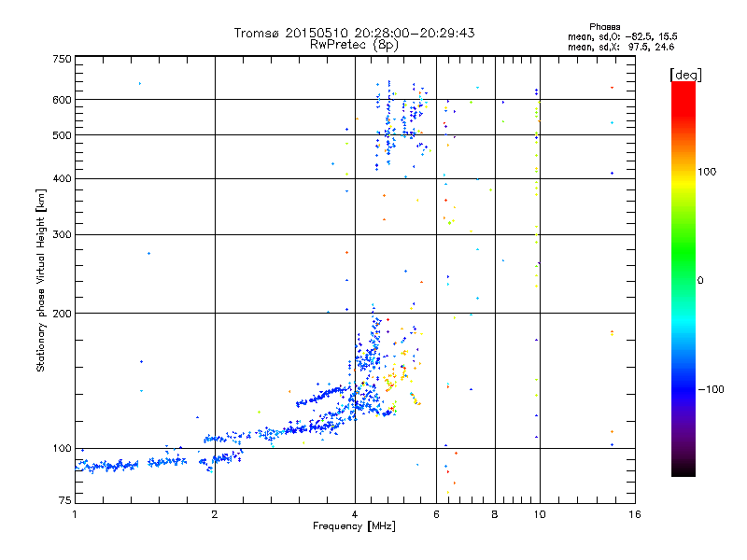This screenshot has height=560, width=747.
Task: Click the '750' height tick label
Action: tap(62, 59)
